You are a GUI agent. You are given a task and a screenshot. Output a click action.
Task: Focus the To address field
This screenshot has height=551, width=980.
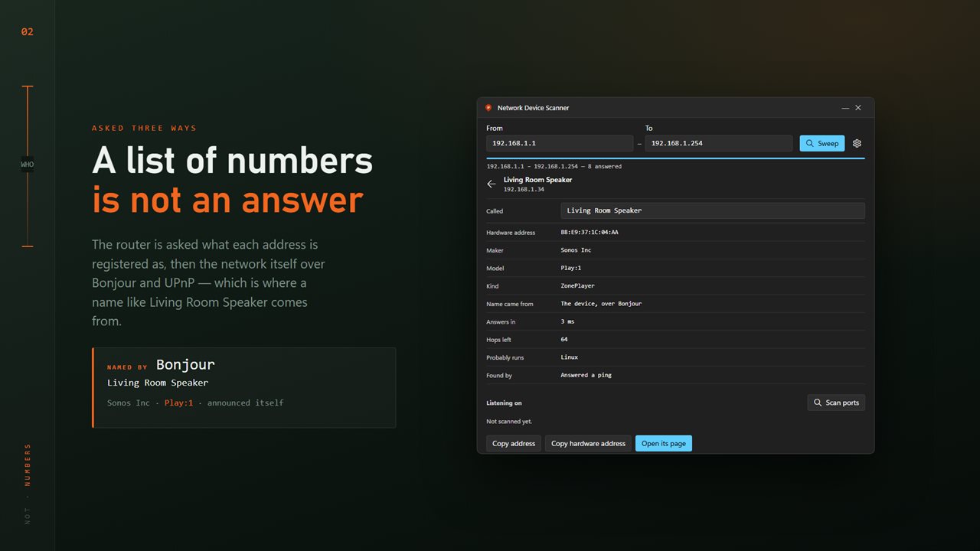click(719, 143)
